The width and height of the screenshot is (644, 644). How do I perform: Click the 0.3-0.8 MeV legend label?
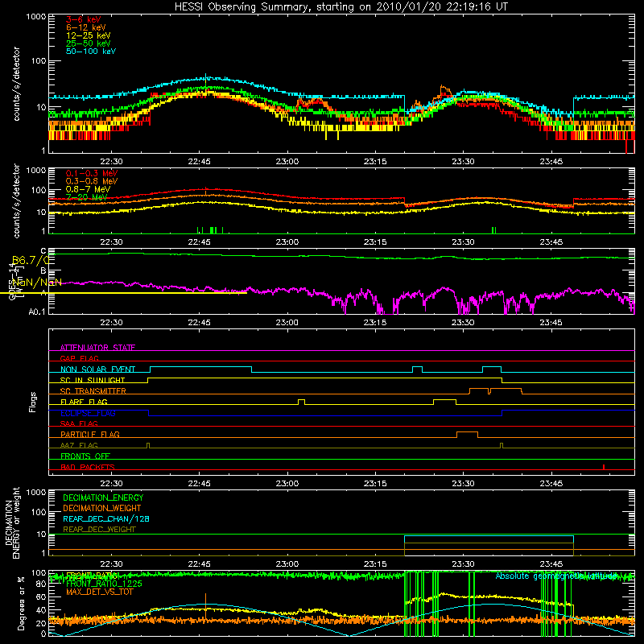click(92, 181)
